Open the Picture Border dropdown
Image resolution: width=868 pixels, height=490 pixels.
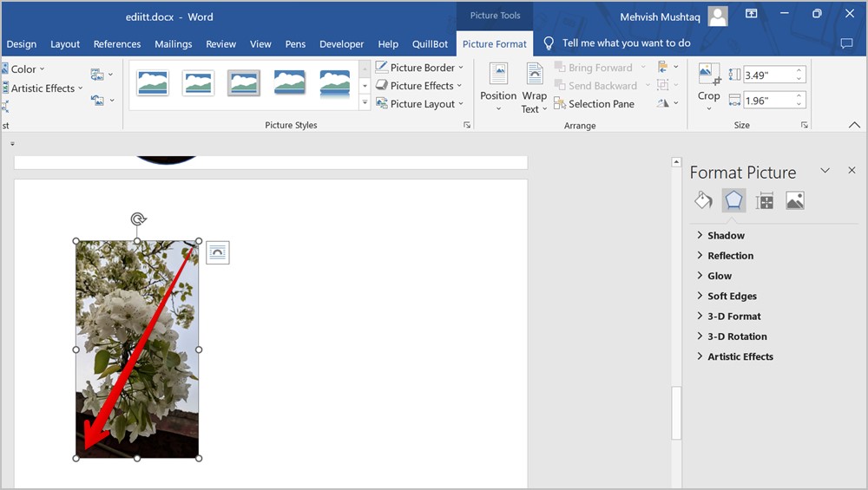coord(421,68)
